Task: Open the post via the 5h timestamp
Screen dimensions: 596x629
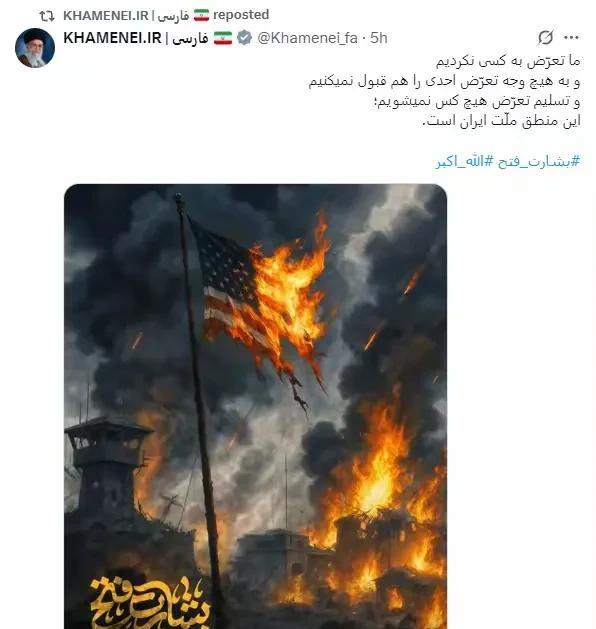Action: [x=379, y=38]
